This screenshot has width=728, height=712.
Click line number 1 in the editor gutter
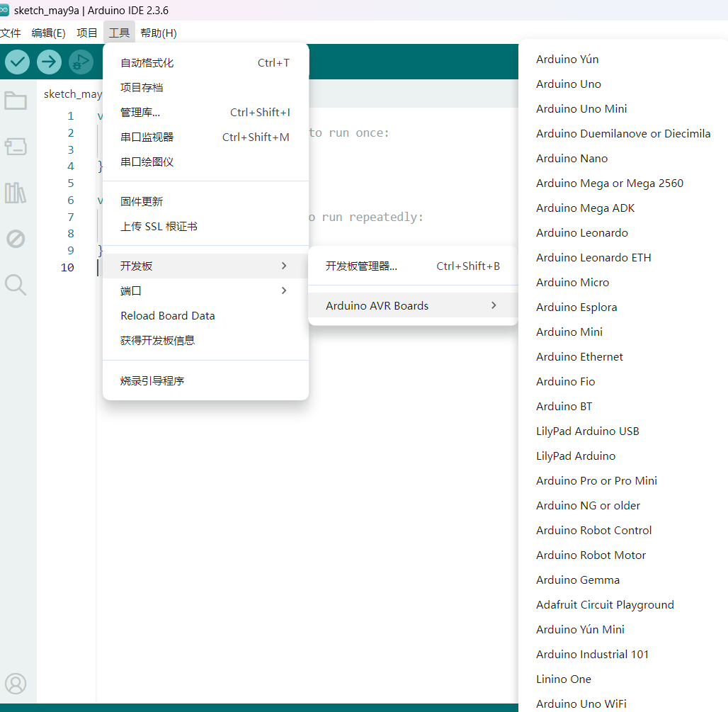pyautogui.click(x=71, y=115)
